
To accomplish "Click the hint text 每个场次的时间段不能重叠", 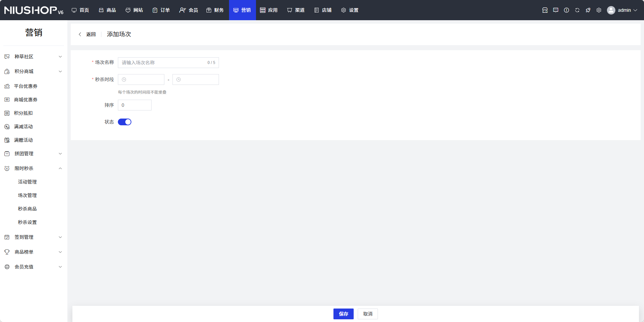I will pos(142,92).
